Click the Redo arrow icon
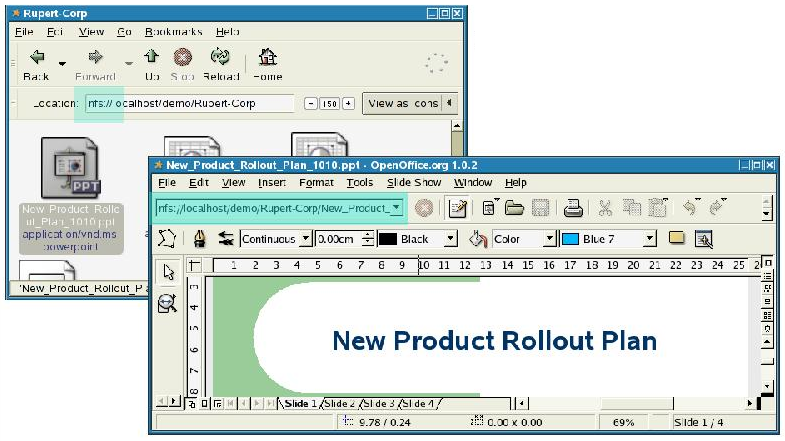Image resolution: width=785 pixels, height=441 pixels. [717, 207]
